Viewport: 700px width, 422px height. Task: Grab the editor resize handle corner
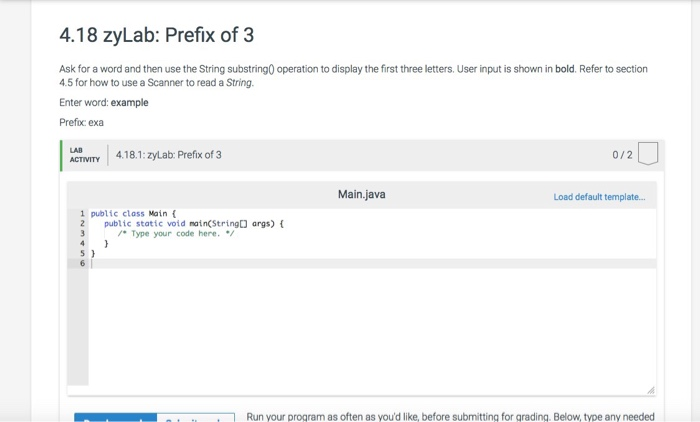click(653, 389)
